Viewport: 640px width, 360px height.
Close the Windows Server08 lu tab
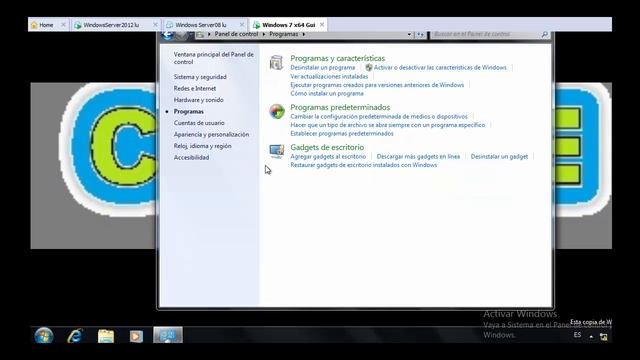(242, 25)
